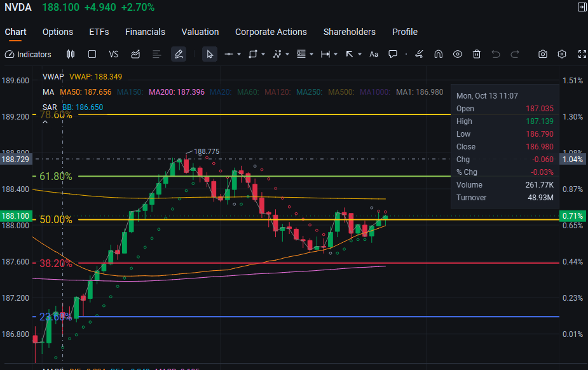This screenshot has width=588, height=370.
Task: Take a chart snapshot with camera icon
Action: coord(543,55)
